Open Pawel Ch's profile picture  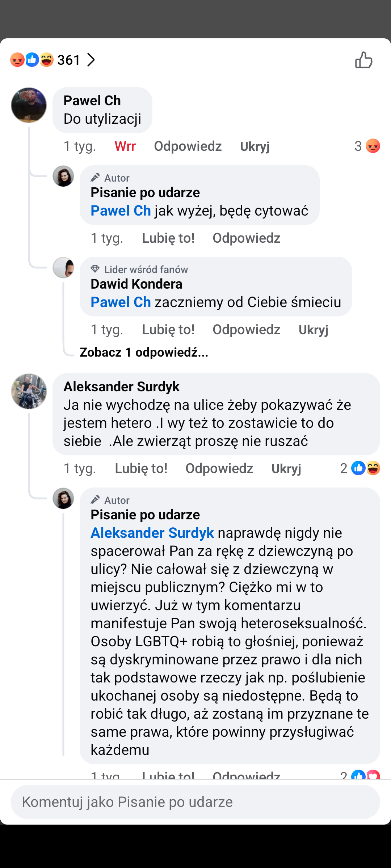(29, 105)
